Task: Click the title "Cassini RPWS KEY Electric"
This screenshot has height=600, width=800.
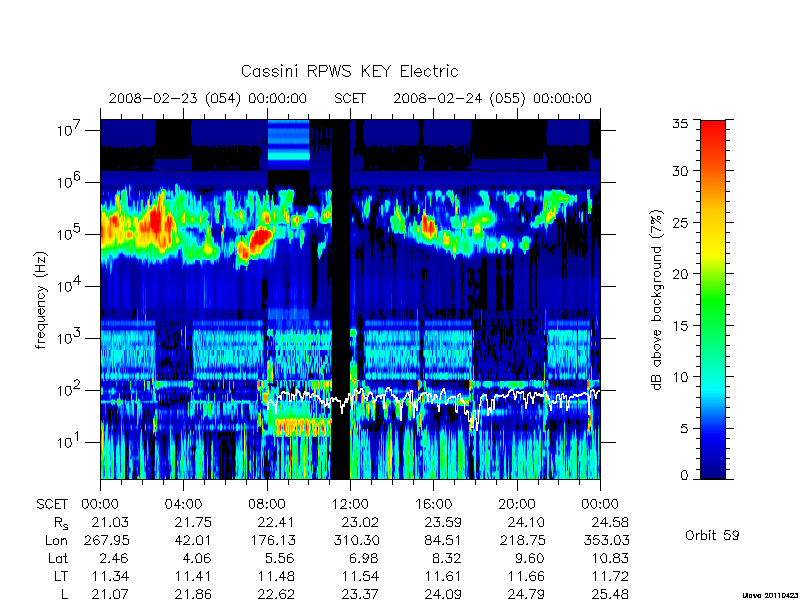Action: click(x=349, y=71)
